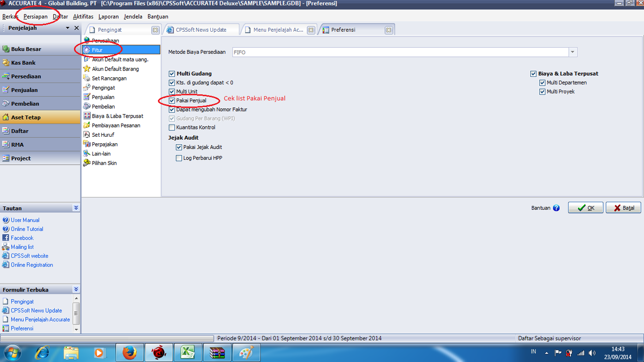Enable Log Perbarui HPP checkbox
Screen dimensions: 644x362
179,158
